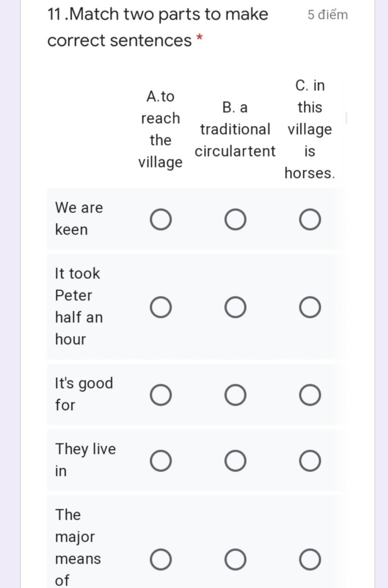Mark option A for 'It's good for'
This screenshot has width=388, height=588.
(161, 395)
